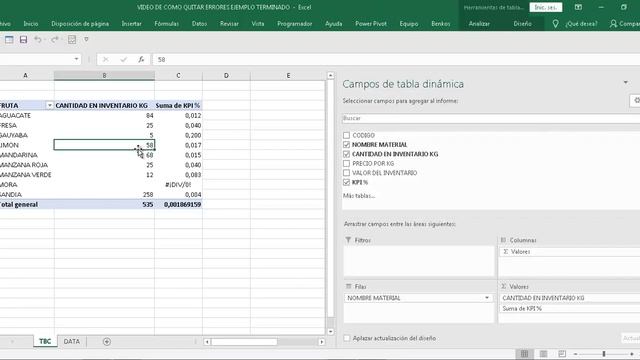Open the Revisar ribbon tab
Viewport: 640px width, 360px height.
(229, 24)
